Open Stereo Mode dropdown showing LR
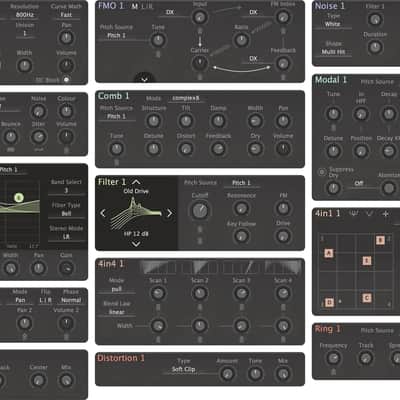 pyautogui.click(x=66, y=237)
